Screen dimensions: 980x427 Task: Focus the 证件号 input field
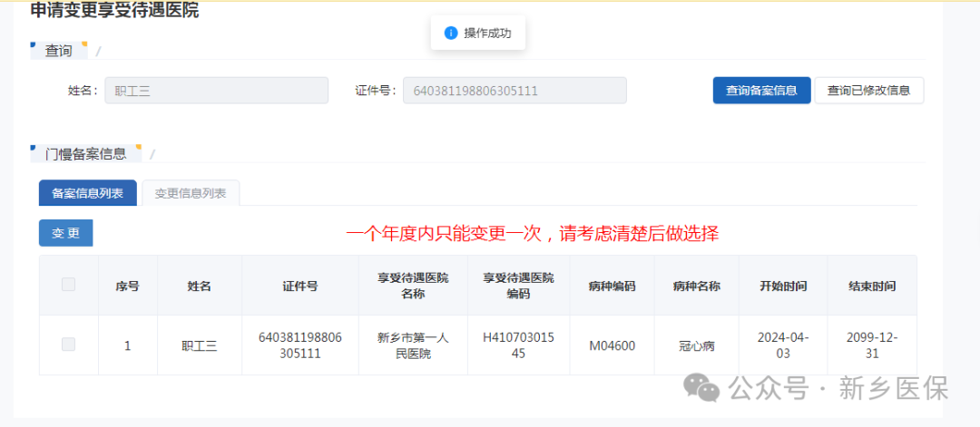coord(514,91)
